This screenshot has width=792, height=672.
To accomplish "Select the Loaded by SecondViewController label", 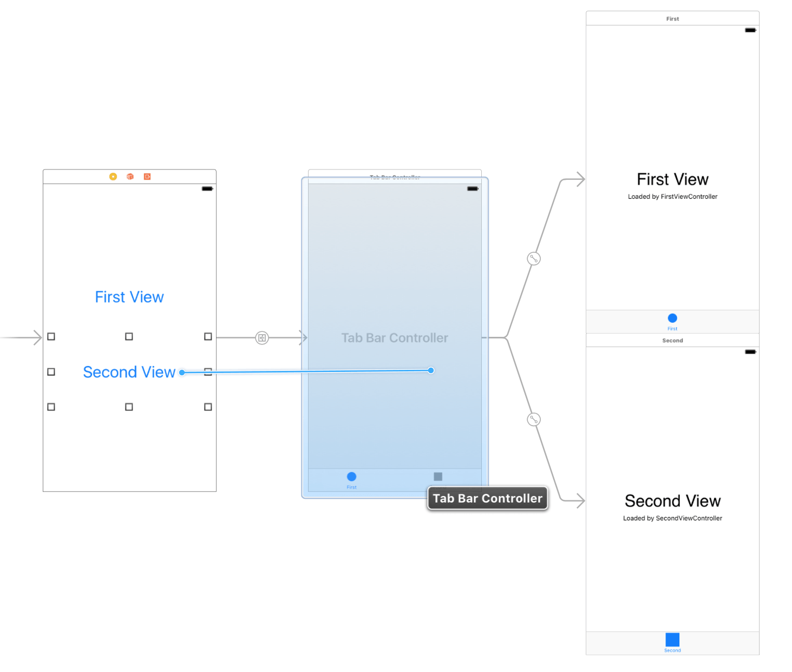I will click(672, 518).
